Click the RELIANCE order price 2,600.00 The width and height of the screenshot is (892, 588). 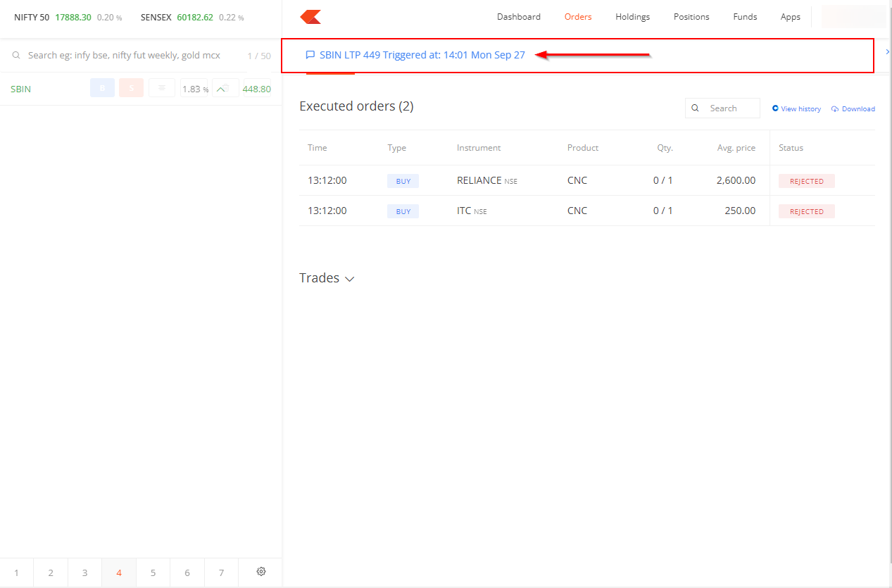[736, 180]
